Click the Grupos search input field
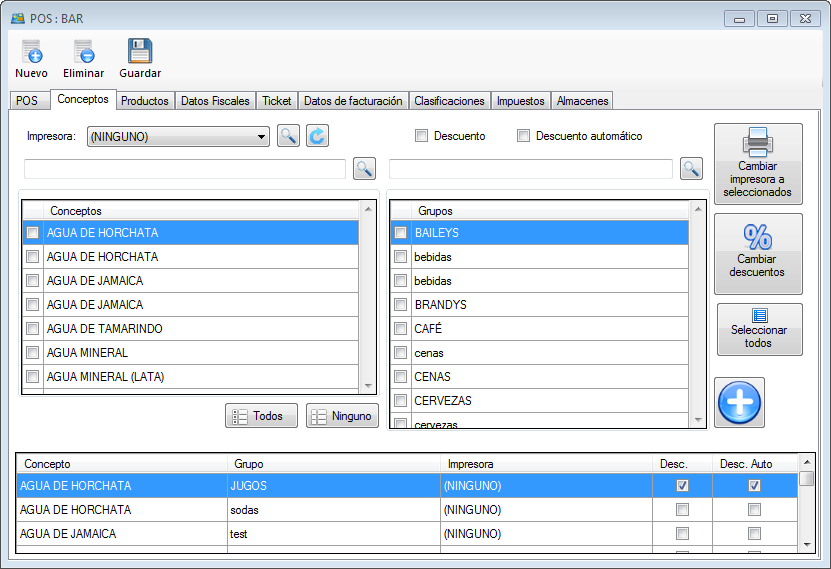This screenshot has width=831, height=569. (531, 169)
